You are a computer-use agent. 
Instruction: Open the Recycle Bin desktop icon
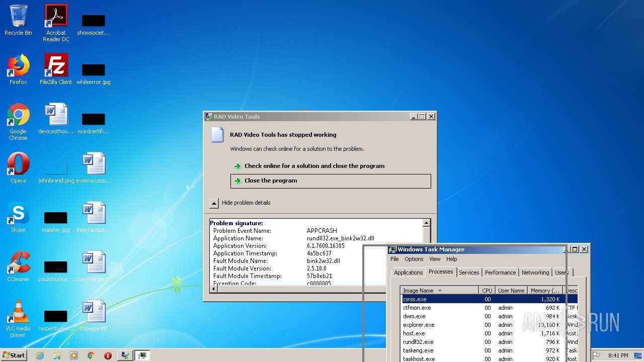(x=18, y=20)
